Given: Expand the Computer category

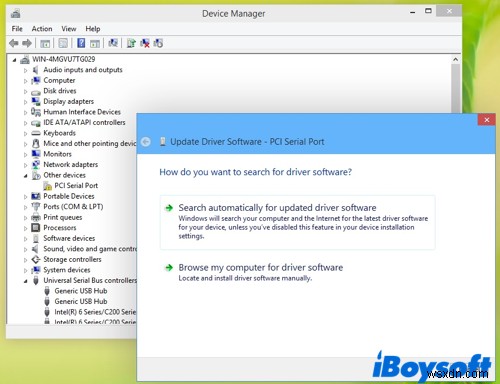Looking at the screenshot, I should click(x=26, y=81).
